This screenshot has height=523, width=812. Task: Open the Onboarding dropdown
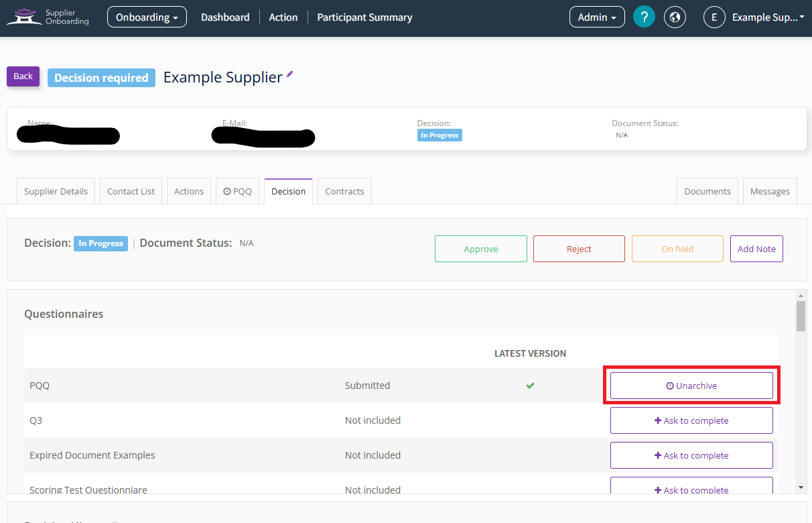coord(147,17)
